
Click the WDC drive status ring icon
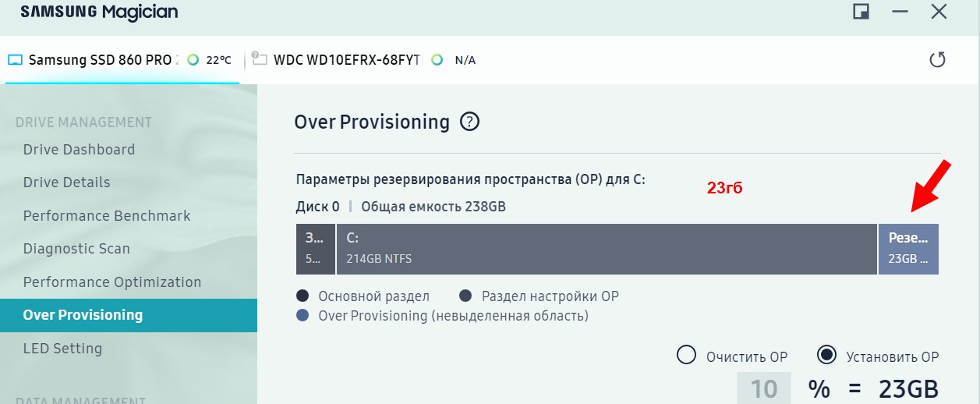click(437, 60)
